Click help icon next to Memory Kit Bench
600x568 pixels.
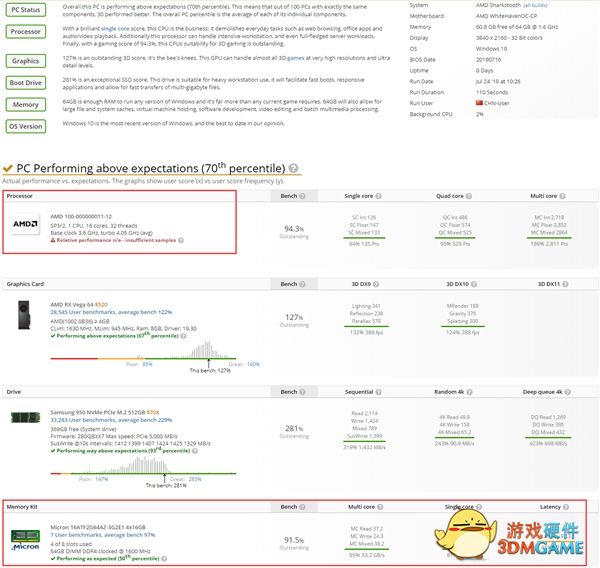(302, 507)
